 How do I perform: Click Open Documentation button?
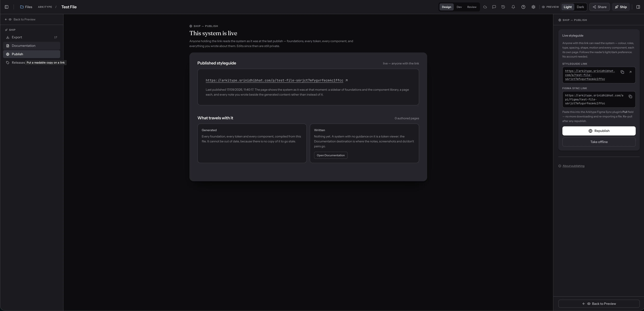(x=330, y=155)
